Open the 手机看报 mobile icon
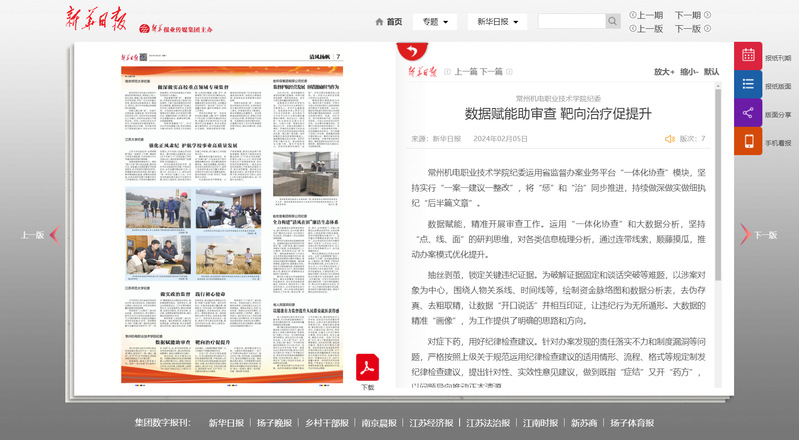This screenshot has height=440, width=799. pyautogui.click(x=748, y=142)
